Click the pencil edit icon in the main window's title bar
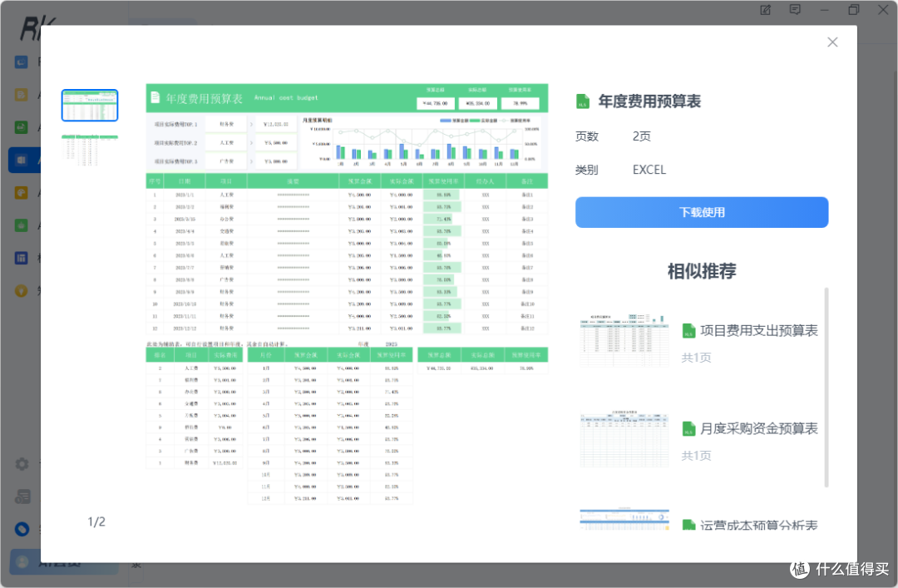The width and height of the screenshot is (898, 588). tap(765, 10)
